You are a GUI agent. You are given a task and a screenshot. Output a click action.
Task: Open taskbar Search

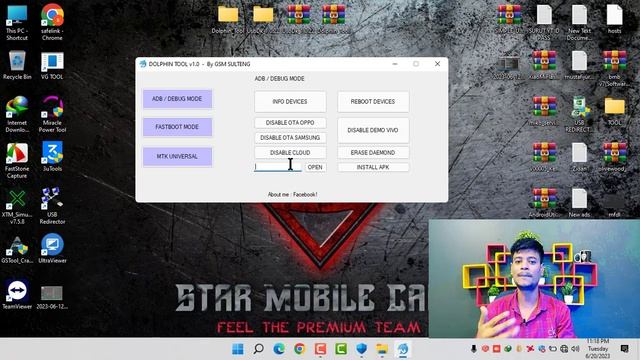[x=258, y=349]
